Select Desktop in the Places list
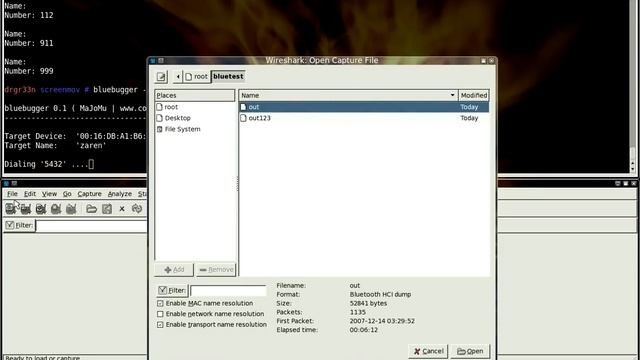Viewport: 640px width, 360px height. tap(178, 118)
